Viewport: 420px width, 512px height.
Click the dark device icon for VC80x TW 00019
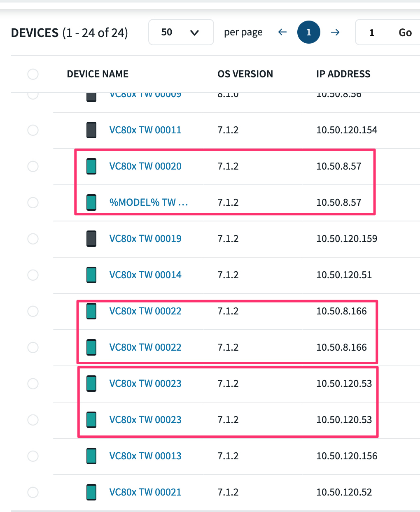click(91, 239)
